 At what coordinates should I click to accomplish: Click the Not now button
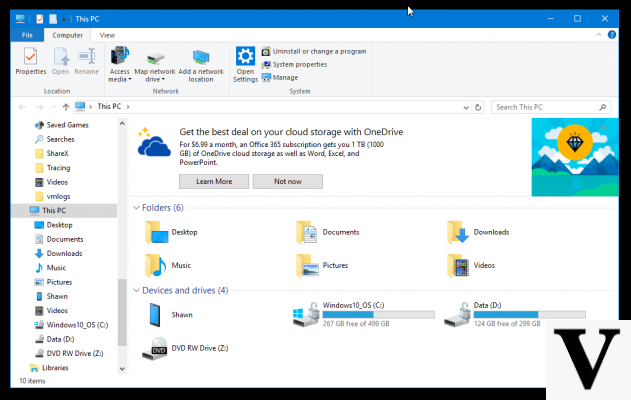tap(287, 181)
